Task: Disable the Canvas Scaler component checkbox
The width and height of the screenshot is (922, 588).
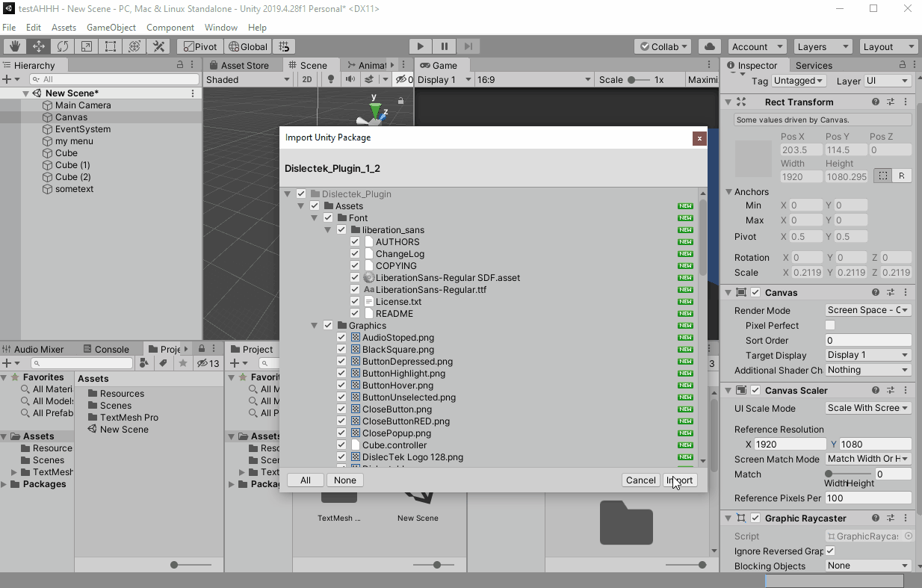Action: click(x=755, y=391)
